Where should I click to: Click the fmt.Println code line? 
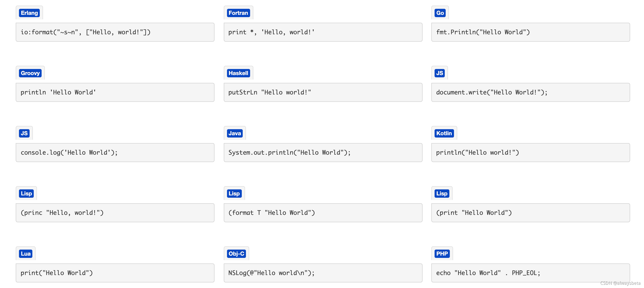click(531, 32)
